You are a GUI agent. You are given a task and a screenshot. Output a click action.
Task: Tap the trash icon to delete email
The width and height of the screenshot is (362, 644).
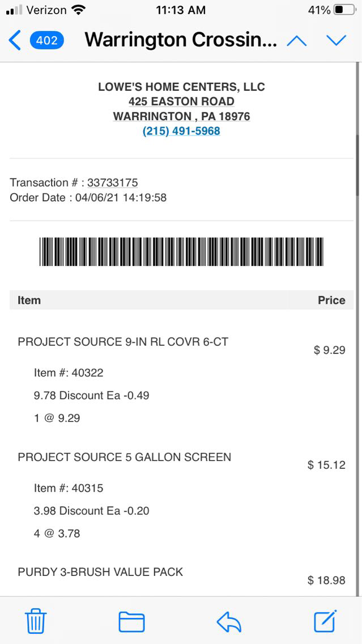[36, 621]
